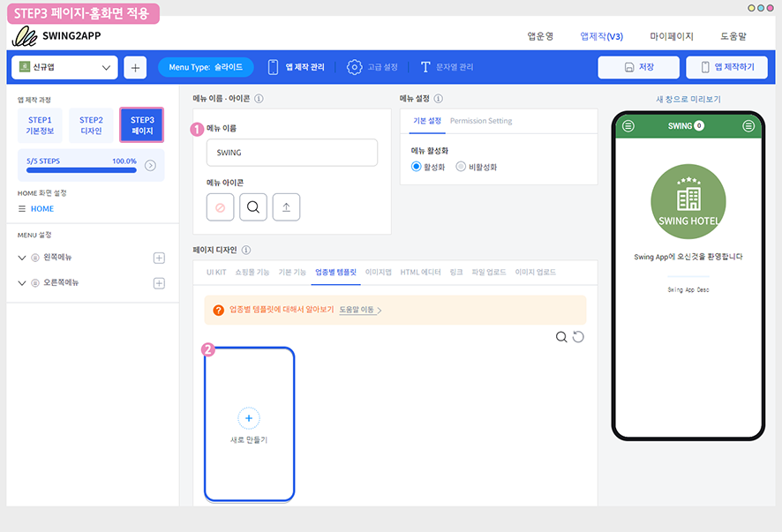This screenshot has height=532, width=782.
Task: Upload a custom menu icon
Action: tap(286, 207)
